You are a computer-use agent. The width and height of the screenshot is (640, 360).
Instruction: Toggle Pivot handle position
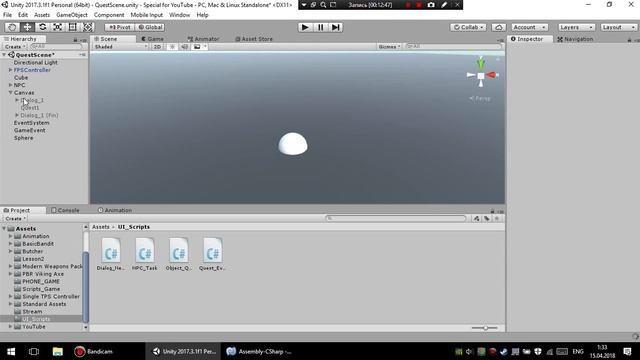coord(119,27)
